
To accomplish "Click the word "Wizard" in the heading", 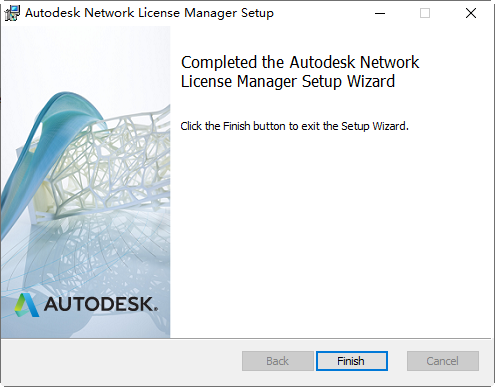I will 371,81.
